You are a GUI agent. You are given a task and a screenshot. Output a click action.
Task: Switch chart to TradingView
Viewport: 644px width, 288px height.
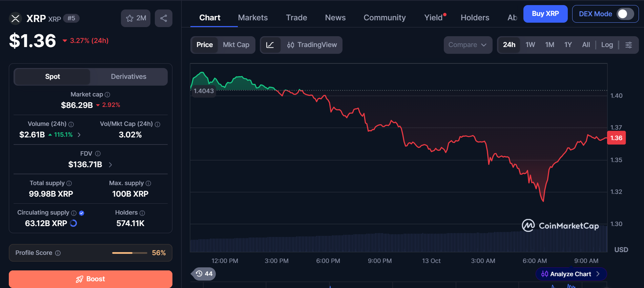pos(312,45)
